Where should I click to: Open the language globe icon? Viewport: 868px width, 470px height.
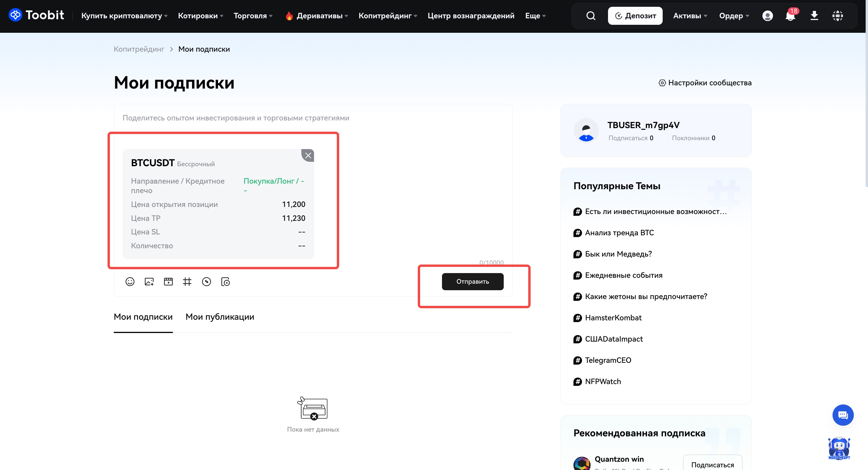837,16
